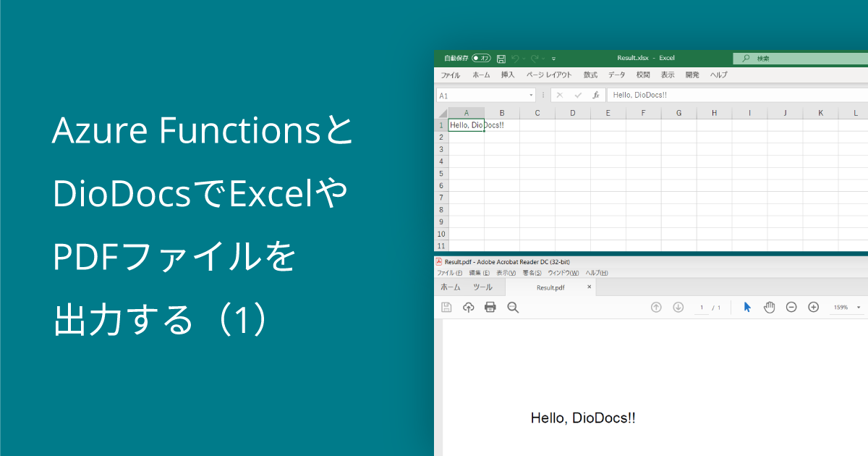Click the cloud upload icon in Acrobat
This screenshot has width=868, height=456.
[x=469, y=308]
